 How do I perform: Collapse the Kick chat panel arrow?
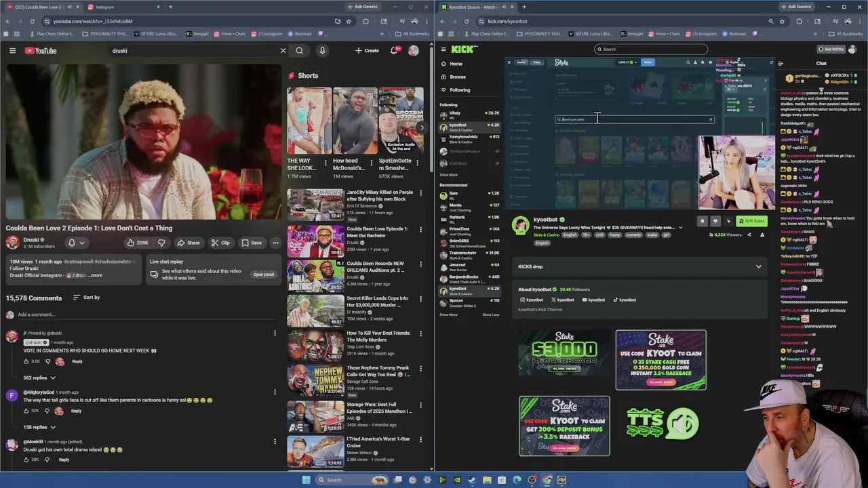(x=781, y=63)
